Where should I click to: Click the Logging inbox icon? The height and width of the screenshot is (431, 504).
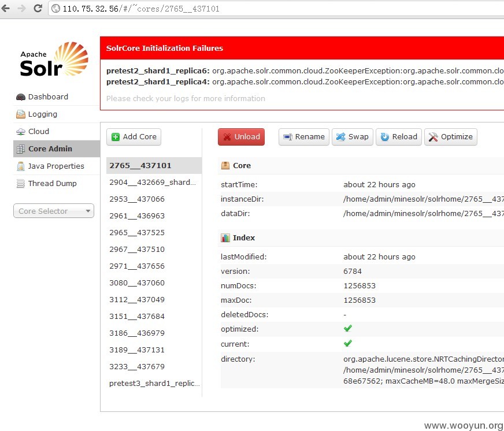tap(21, 114)
